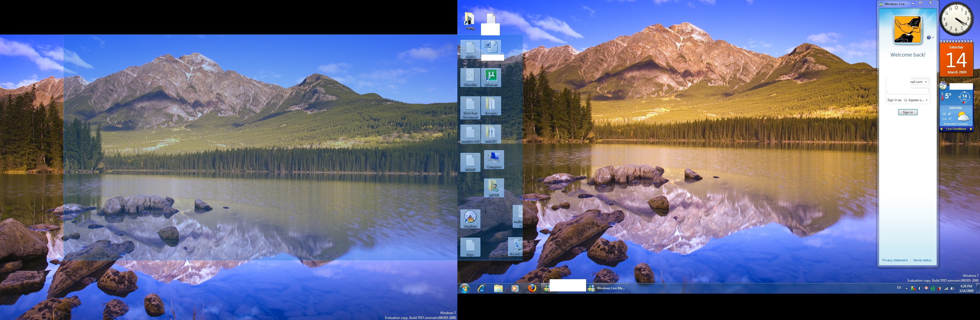Click the Bluetooth tray icon
Screen dimensions: 980x320
pyautogui.click(x=920, y=288)
